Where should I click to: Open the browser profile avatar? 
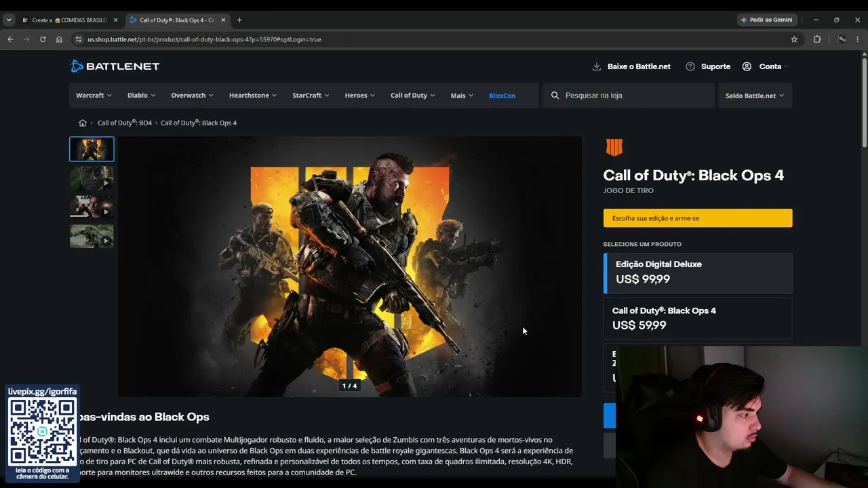(842, 39)
